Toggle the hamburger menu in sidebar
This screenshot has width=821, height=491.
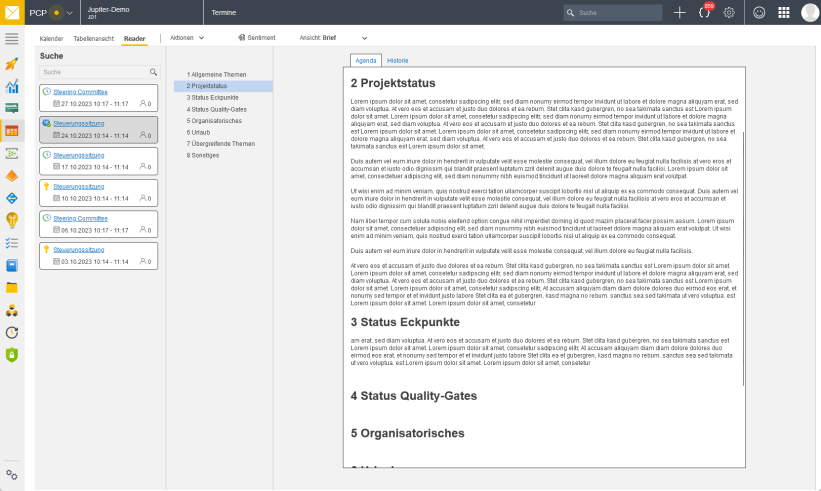coord(12,38)
